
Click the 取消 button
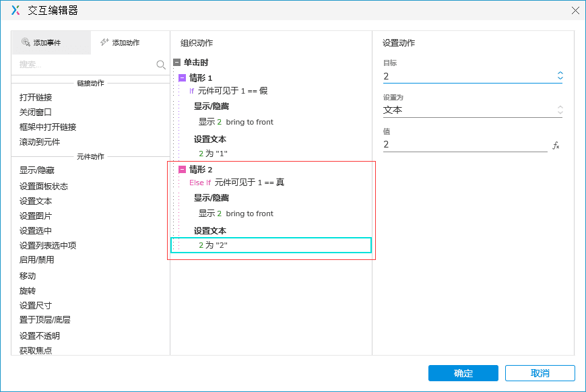coord(540,372)
